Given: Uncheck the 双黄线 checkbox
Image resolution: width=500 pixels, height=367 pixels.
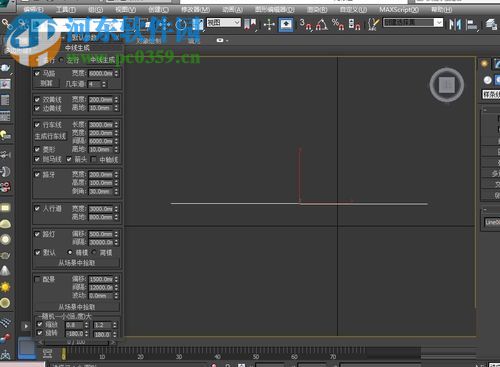Looking at the screenshot, I should click(37, 99).
